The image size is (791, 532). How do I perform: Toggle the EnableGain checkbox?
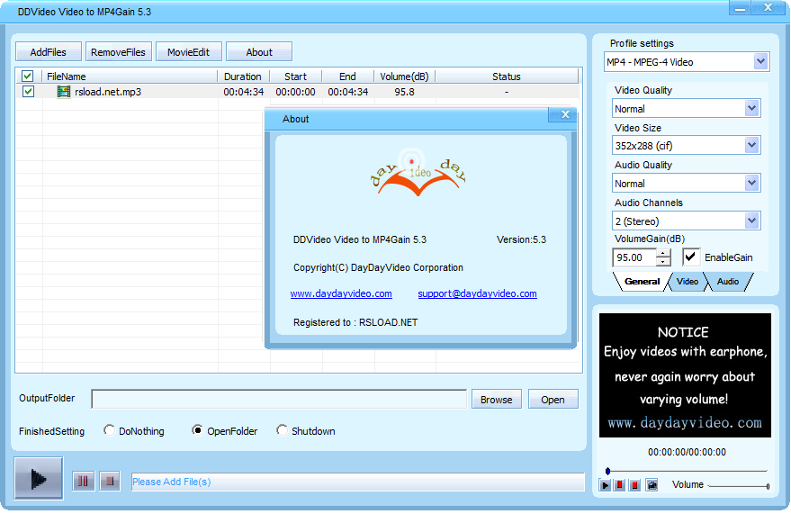click(690, 257)
